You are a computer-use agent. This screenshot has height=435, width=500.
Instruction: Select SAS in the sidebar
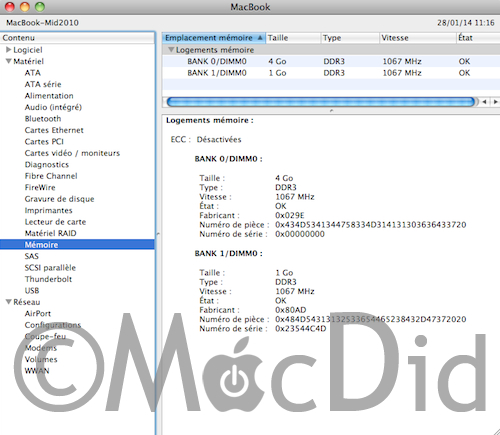tap(32, 256)
